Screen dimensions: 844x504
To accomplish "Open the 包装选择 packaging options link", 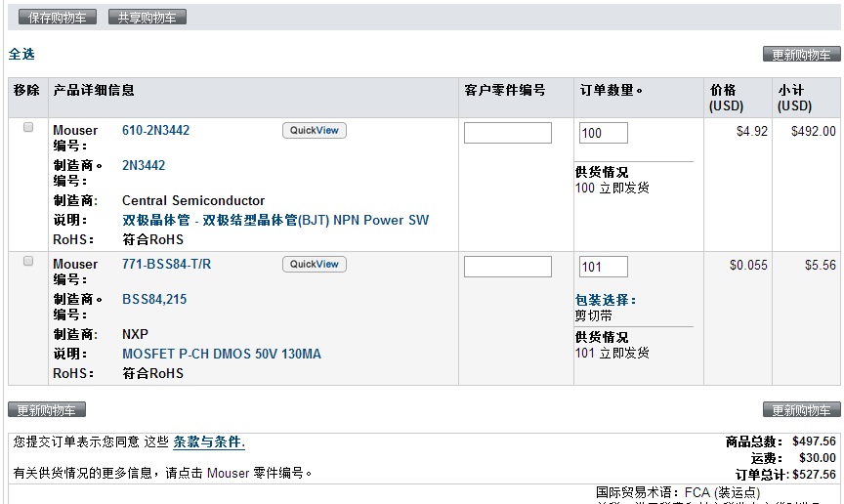I will 605,301.
